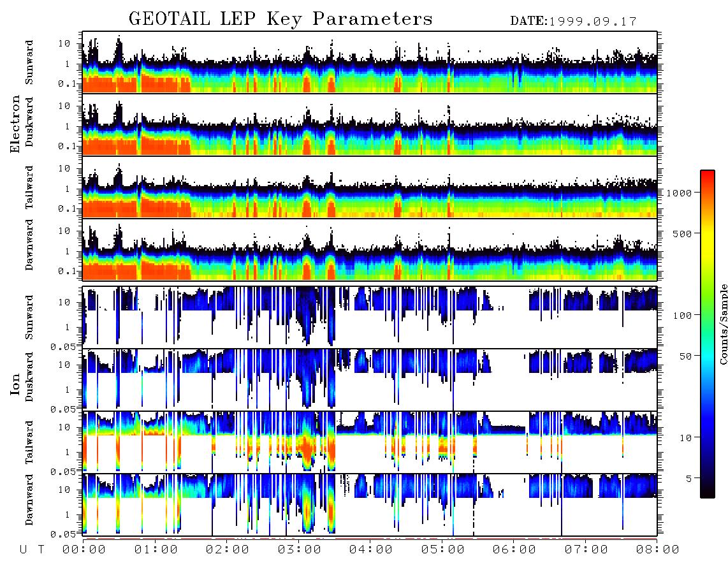Select the '06:00' time tick label
Image resolution: width=728 pixels, height=561 pixels.
click(514, 550)
